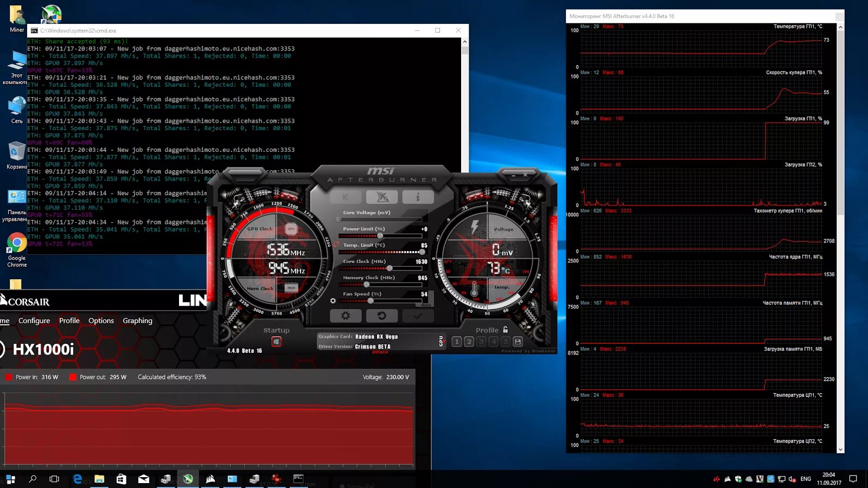Image resolution: width=868 pixels, height=488 pixels.
Task: Close the MSI Afterburner skin window
Action: [525, 175]
